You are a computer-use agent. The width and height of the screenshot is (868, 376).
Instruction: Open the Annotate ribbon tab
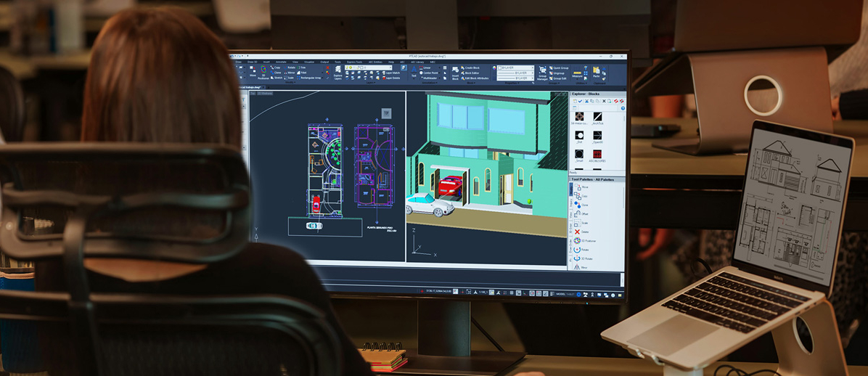280,62
